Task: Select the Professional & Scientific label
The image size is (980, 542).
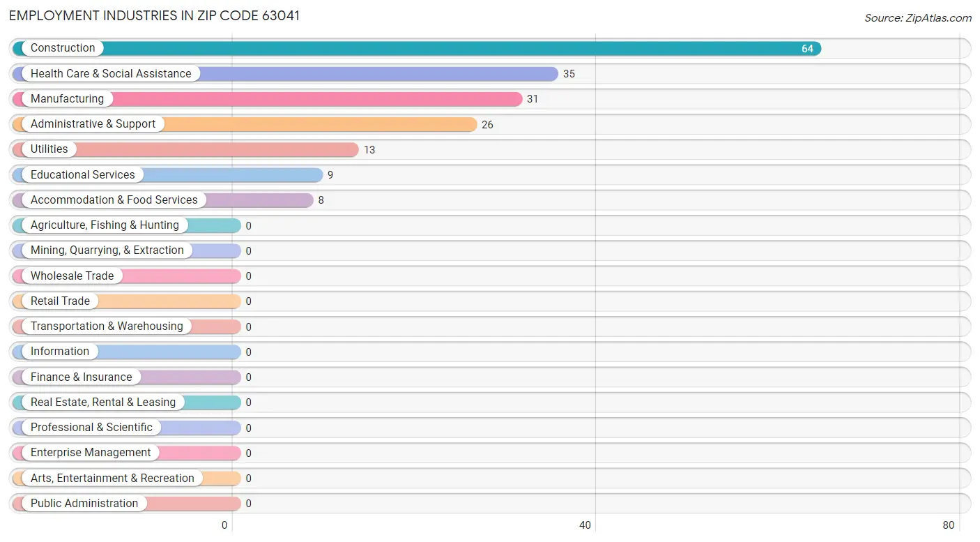Action: pos(91,428)
